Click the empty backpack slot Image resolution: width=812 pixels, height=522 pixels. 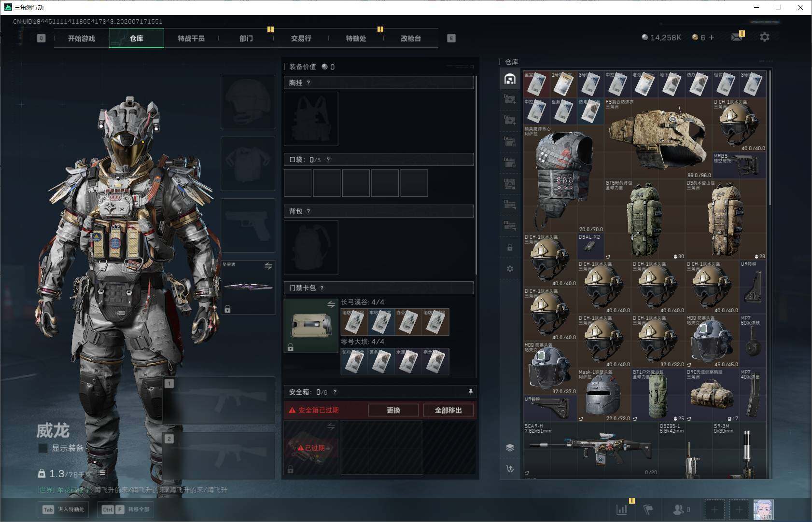tap(311, 247)
